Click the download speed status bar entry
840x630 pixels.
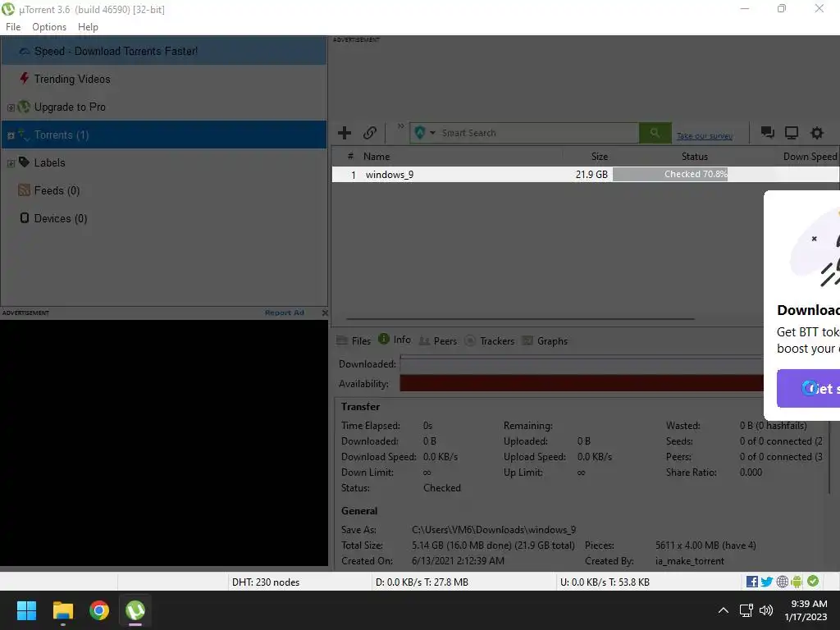(x=422, y=582)
